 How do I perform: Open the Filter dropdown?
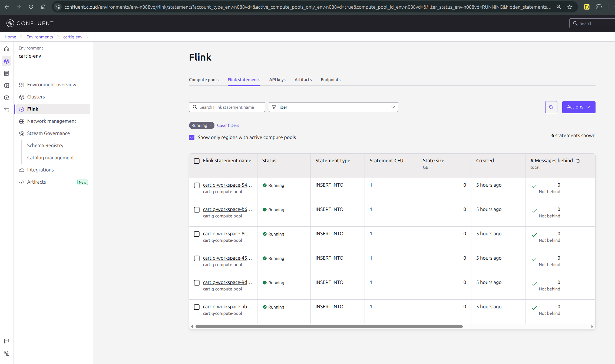pos(333,107)
